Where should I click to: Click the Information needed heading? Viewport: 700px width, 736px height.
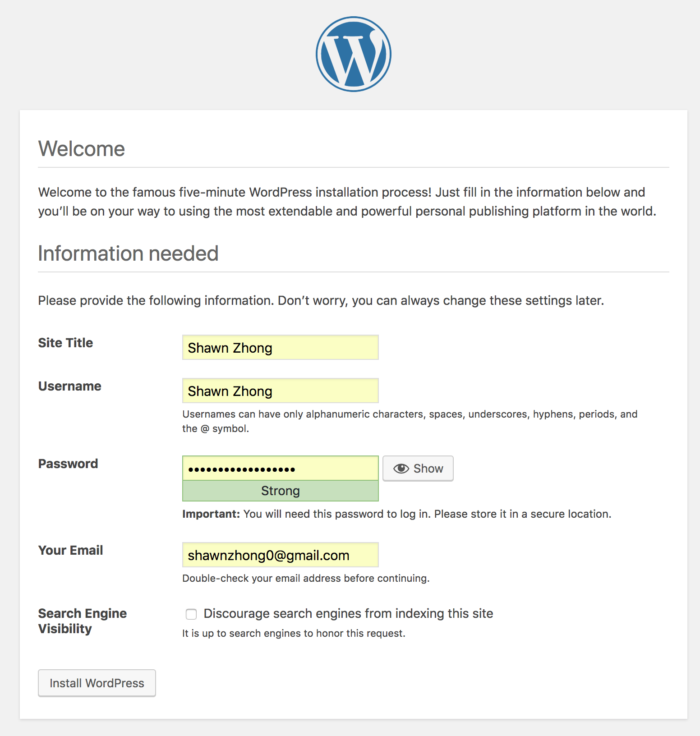coord(128,253)
